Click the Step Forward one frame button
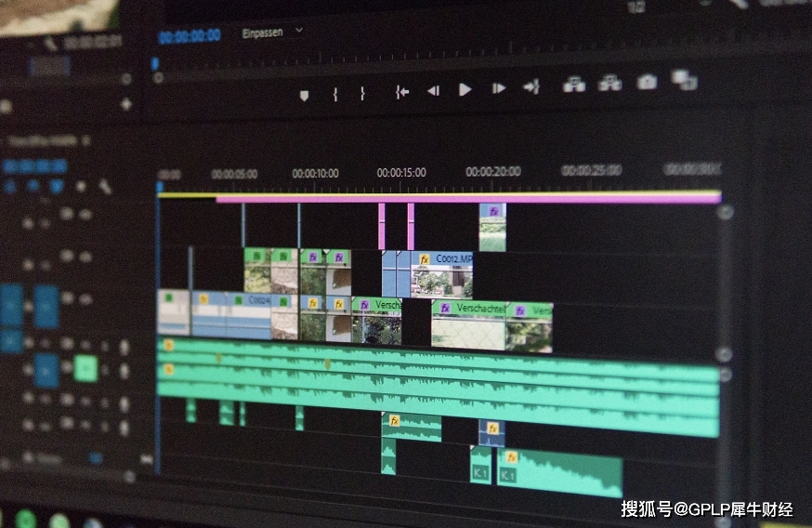812x528 pixels. pos(499,89)
